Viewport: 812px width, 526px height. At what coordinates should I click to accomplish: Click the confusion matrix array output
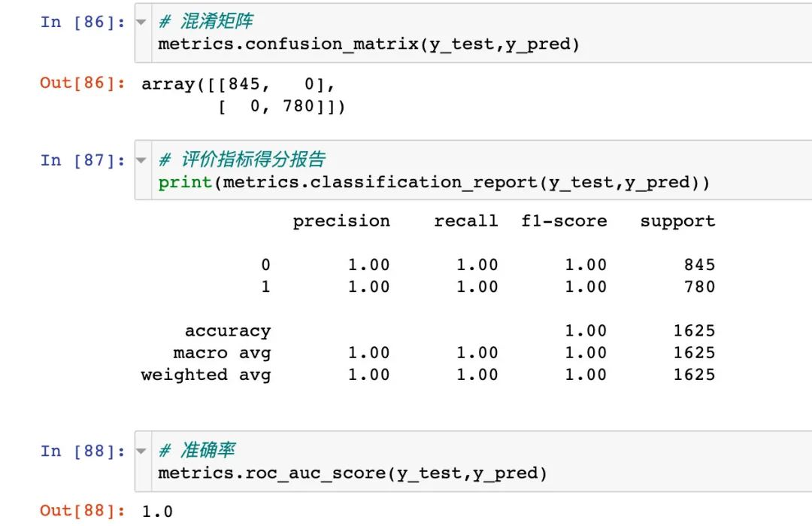tap(244, 95)
